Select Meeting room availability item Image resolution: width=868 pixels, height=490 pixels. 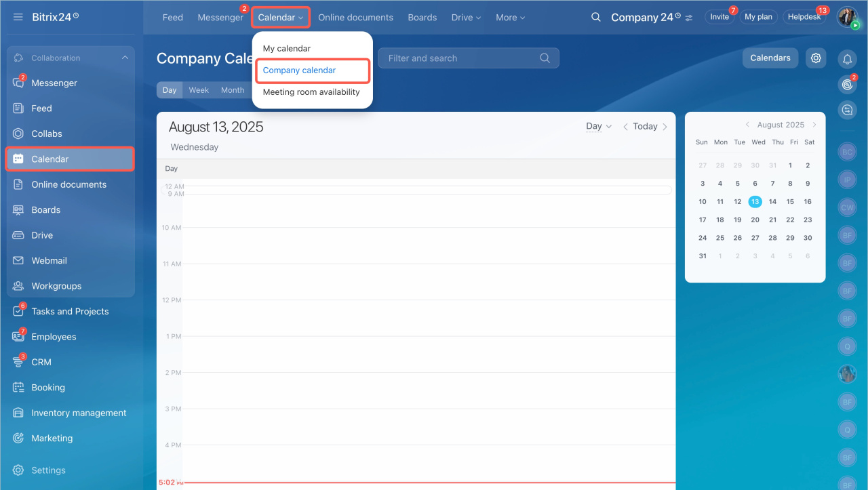pyautogui.click(x=311, y=92)
